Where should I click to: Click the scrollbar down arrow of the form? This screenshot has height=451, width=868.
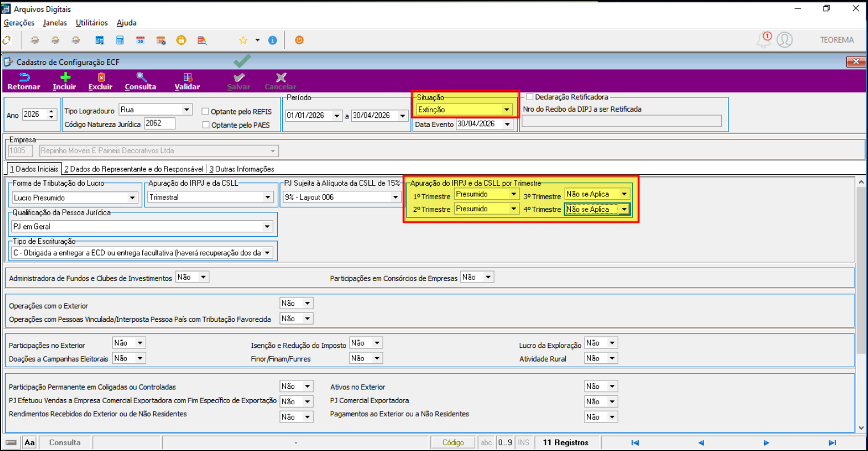[861, 427]
